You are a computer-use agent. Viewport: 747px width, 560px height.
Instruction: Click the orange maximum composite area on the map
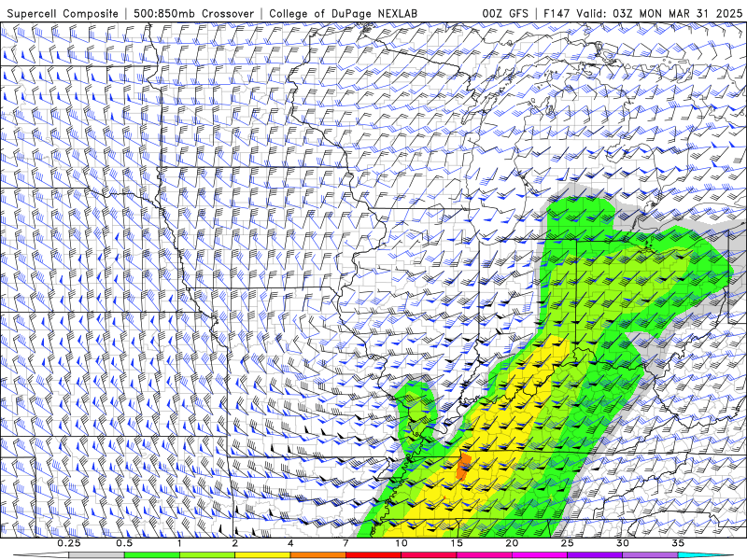[x=463, y=466]
